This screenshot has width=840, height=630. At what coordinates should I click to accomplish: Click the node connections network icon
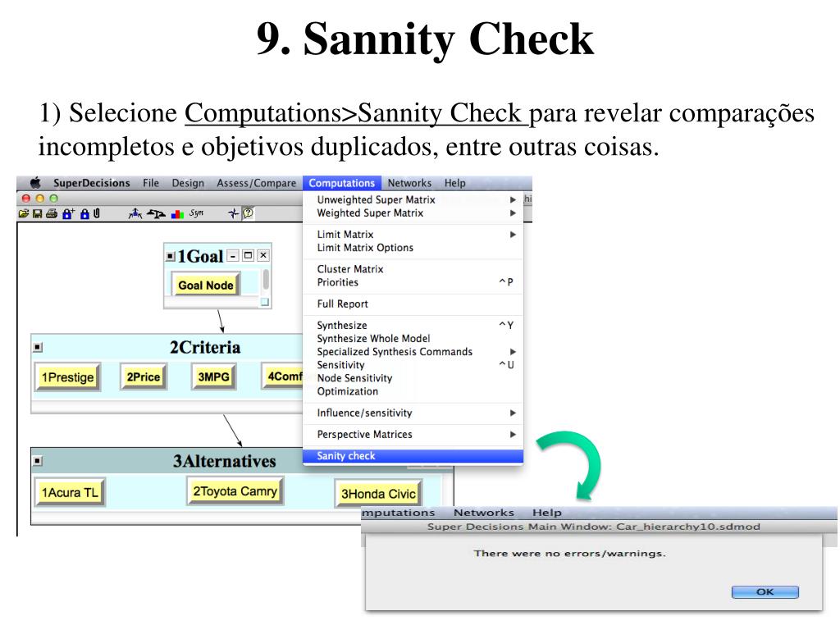[135, 214]
